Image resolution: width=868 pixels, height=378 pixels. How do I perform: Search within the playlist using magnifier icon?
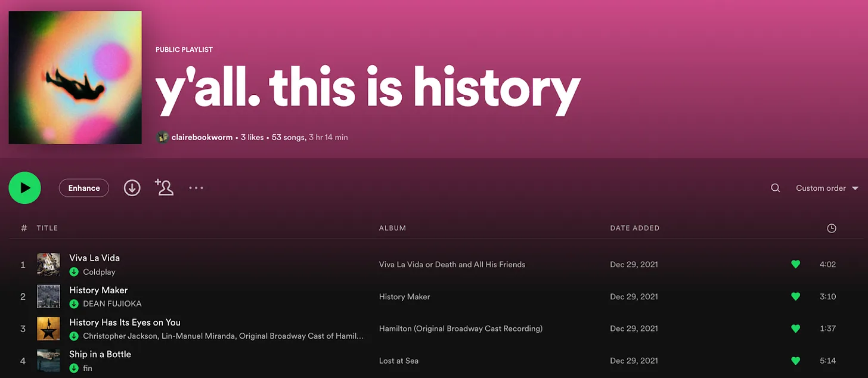click(775, 188)
